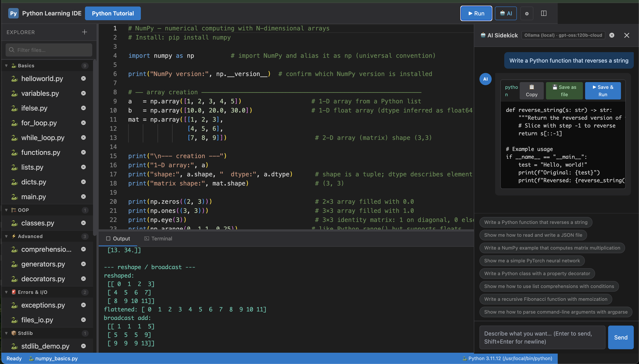
Task: Delete exceptions.py with its x icon
Action: tap(83, 305)
